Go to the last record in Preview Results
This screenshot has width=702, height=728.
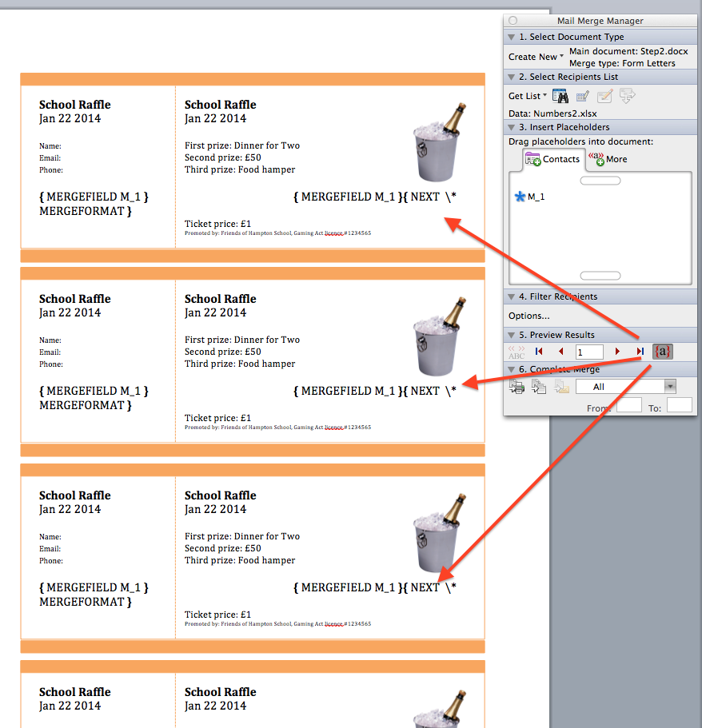tap(640, 352)
